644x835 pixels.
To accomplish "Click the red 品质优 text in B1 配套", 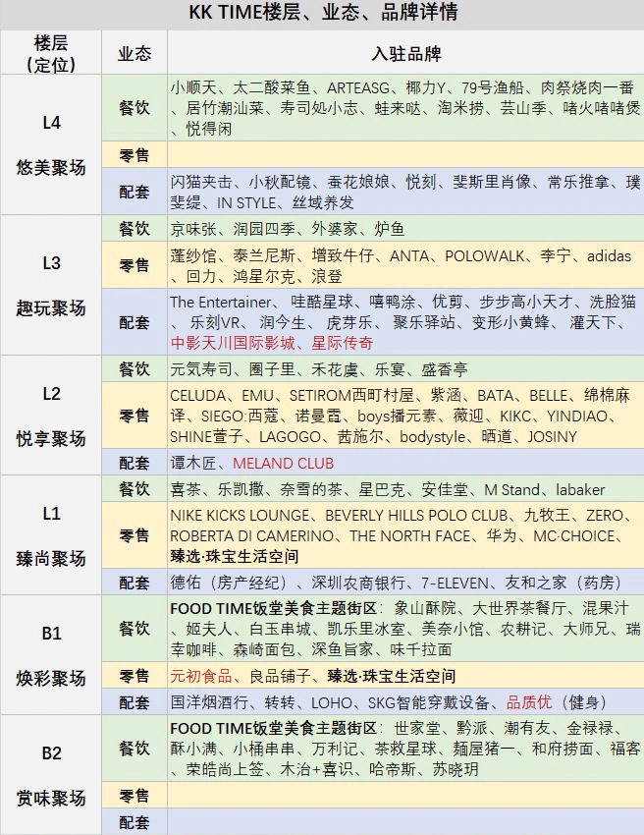I will pos(529,701).
